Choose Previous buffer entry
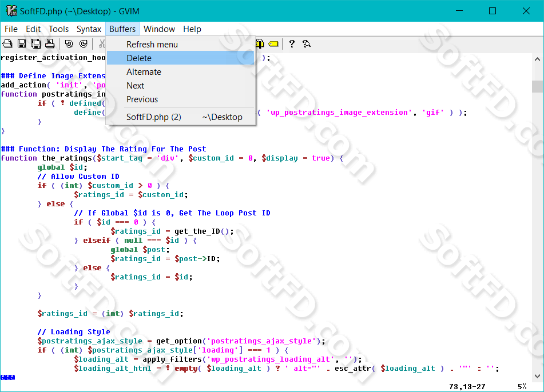The width and height of the screenshot is (544, 392). point(180,99)
